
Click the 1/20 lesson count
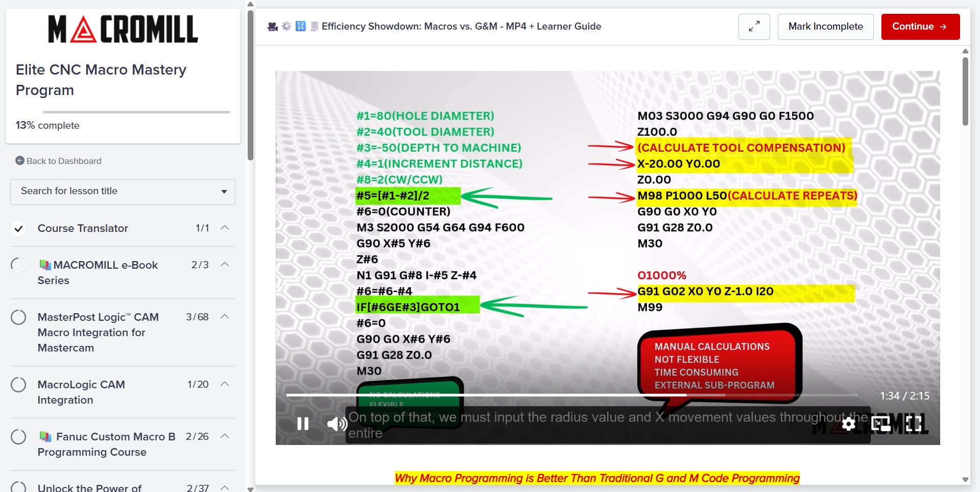coord(198,384)
